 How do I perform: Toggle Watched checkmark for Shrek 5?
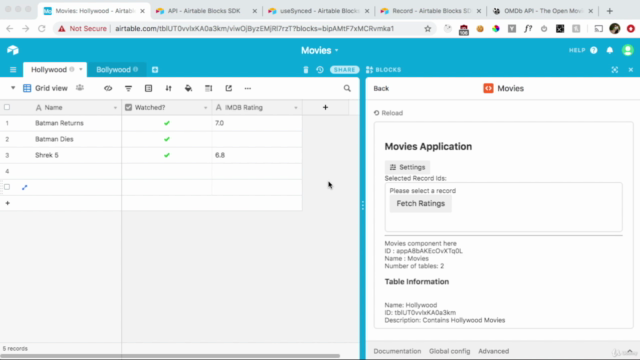pyautogui.click(x=167, y=155)
